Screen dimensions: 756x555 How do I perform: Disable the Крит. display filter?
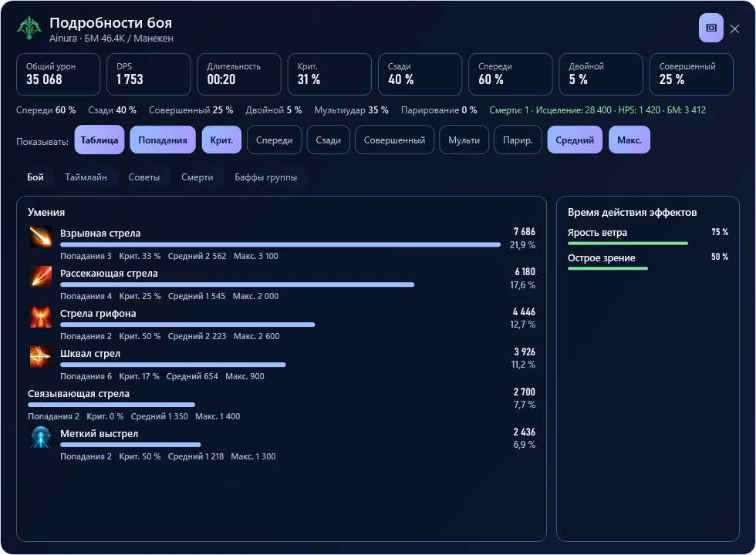(x=222, y=140)
